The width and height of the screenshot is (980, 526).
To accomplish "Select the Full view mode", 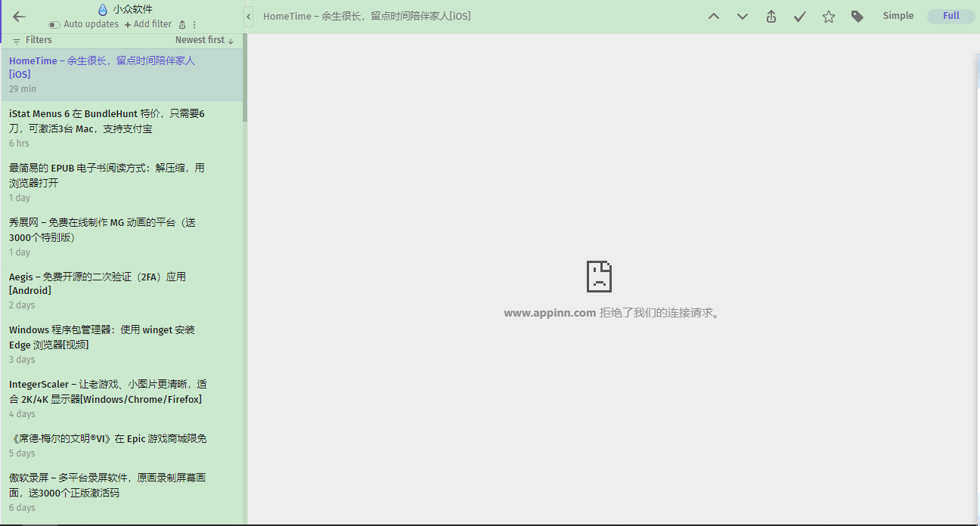I will click(951, 16).
